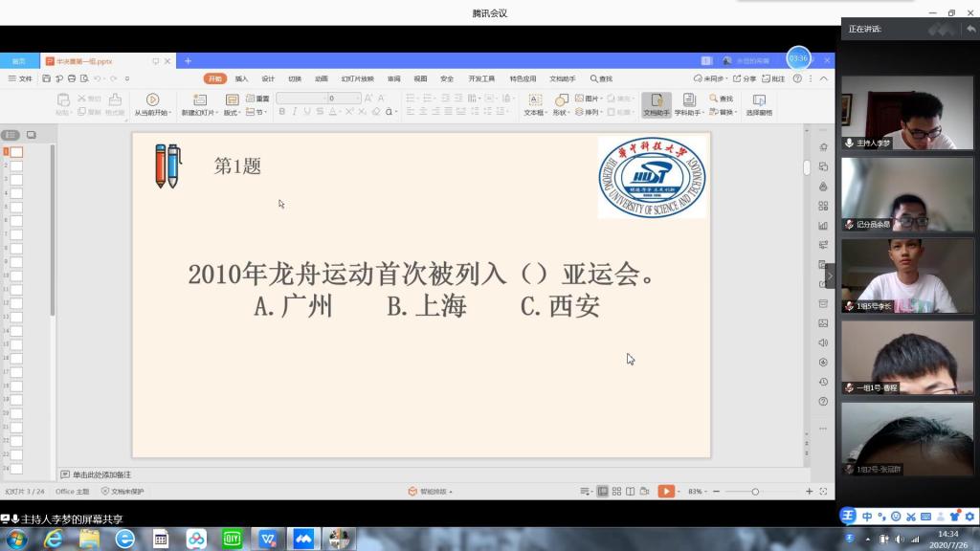Toggle outline view in slide panel
980x551 pixels.
[x=11, y=135]
